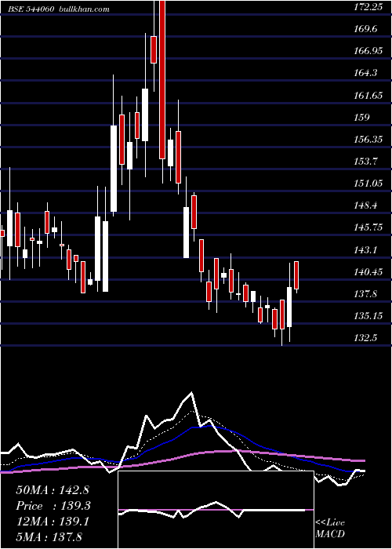Select the 140.45 price axis label
Image resolution: width=392 pixels, height=549 pixels.
pos(368,272)
